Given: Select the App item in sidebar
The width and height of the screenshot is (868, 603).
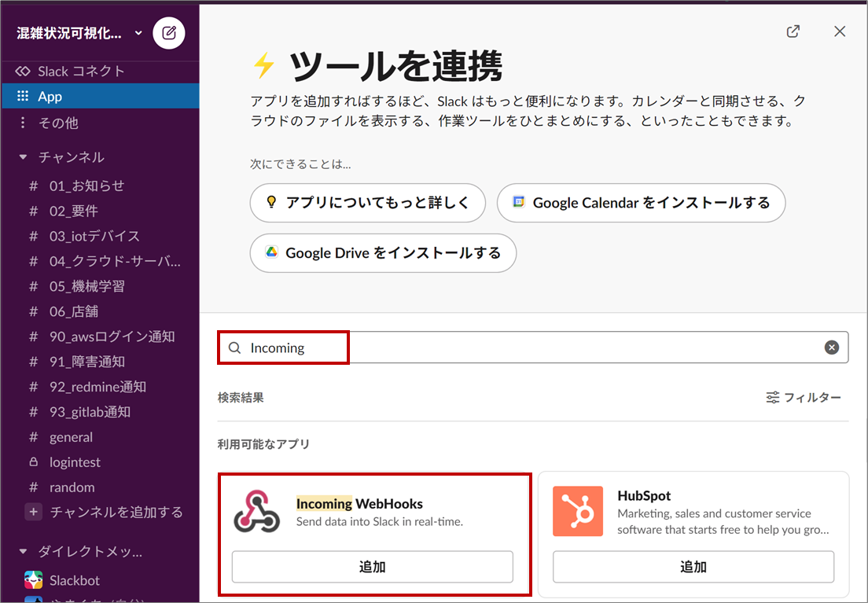Looking at the screenshot, I should 100,97.
